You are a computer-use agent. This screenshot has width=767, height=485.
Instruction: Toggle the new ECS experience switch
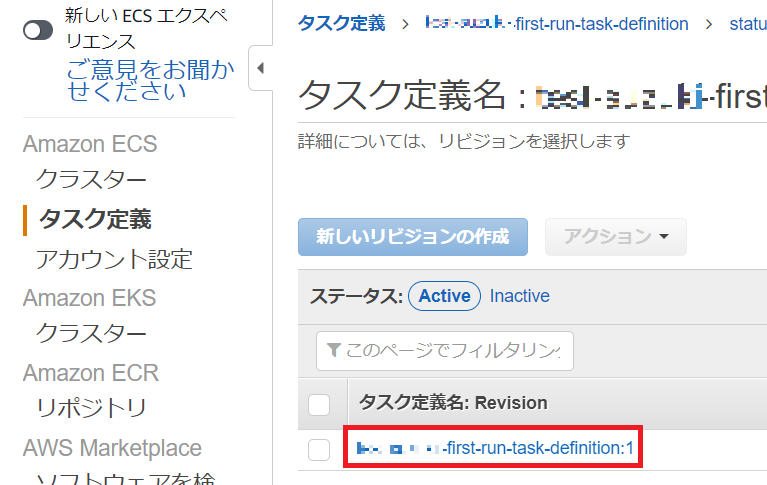coord(38,30)
